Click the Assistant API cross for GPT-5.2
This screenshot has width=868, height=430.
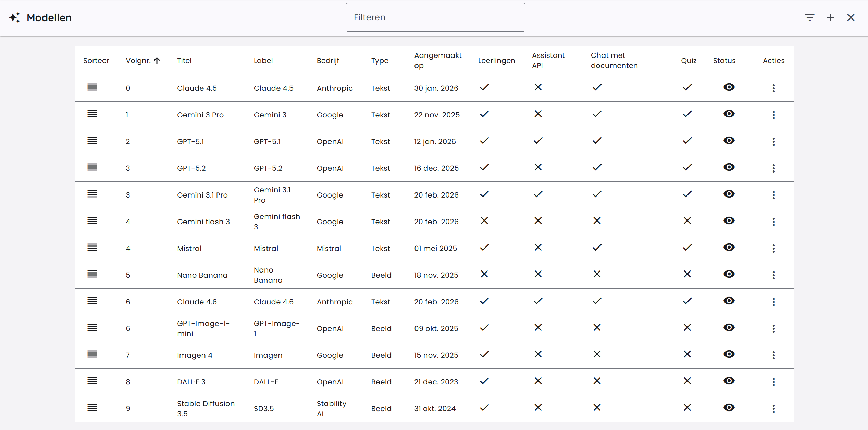tap(538, 167)
